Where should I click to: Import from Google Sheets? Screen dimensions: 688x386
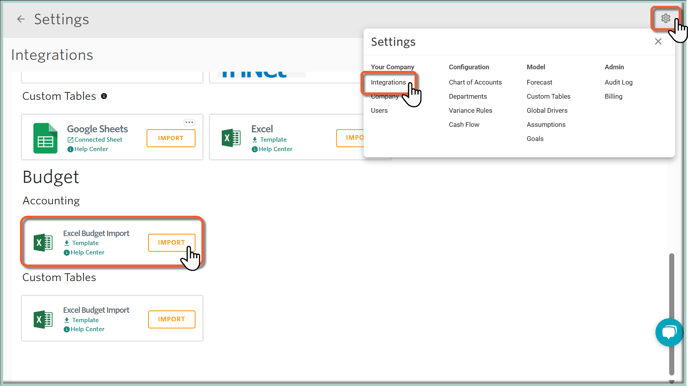(x=171, y=138)
